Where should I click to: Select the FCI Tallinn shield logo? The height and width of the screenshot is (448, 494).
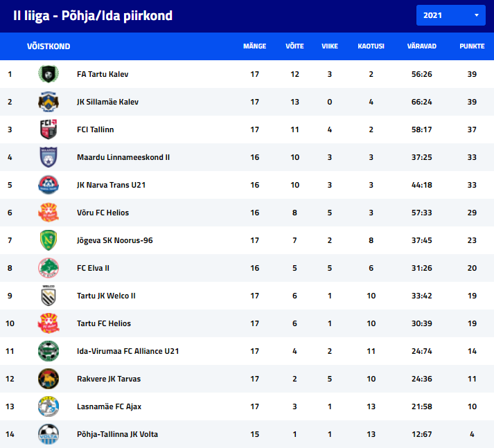[x=48, y=129]
